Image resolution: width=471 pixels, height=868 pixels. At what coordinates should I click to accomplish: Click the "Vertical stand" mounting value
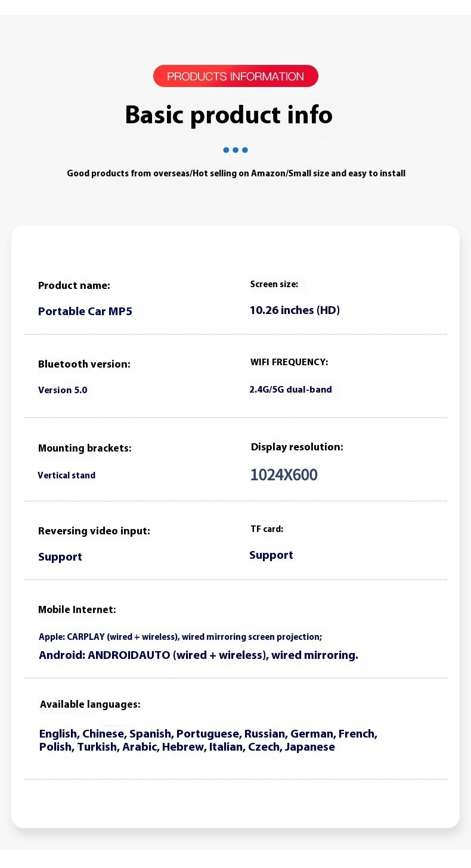[66, 475]
